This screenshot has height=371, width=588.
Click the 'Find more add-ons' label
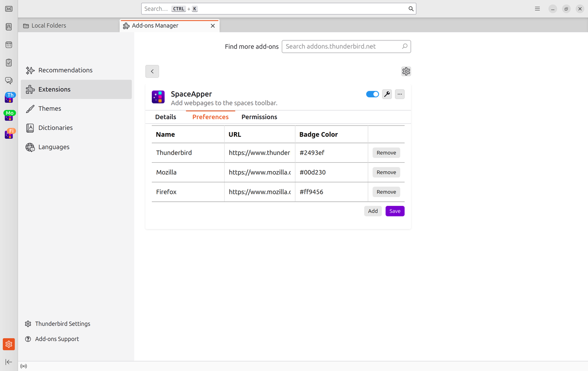(x=252, y=46)
